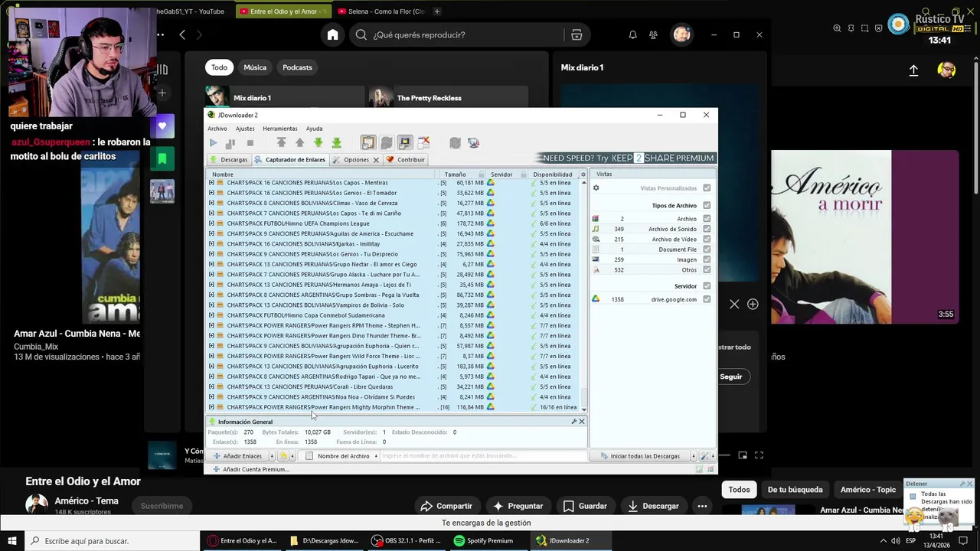Click the reconnect globe icon in the toolbar
This screenshot has width=980, height=551.
coord(473,143)
